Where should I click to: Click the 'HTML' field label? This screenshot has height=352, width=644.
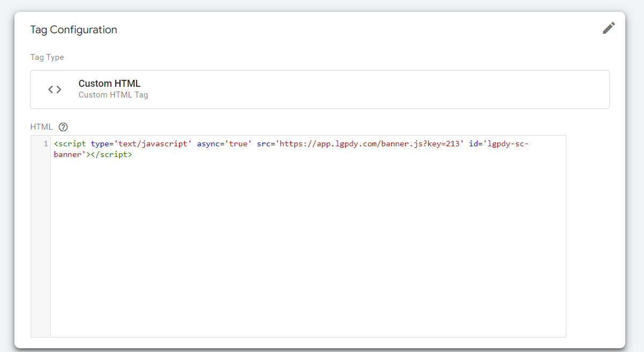(42, 127)
